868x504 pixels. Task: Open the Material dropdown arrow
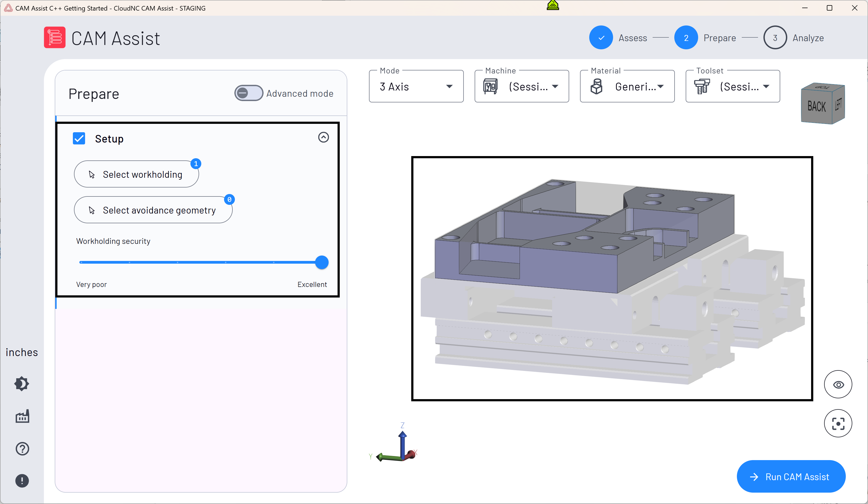[x=661, y=86]
